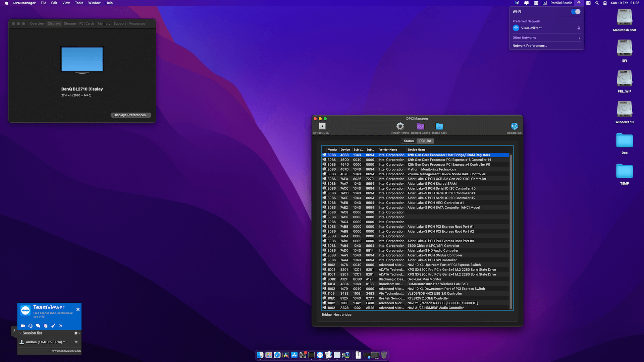Open the Doc folder on desktop
The height and width of the screenshot is (362, 644).
point(625,140)
